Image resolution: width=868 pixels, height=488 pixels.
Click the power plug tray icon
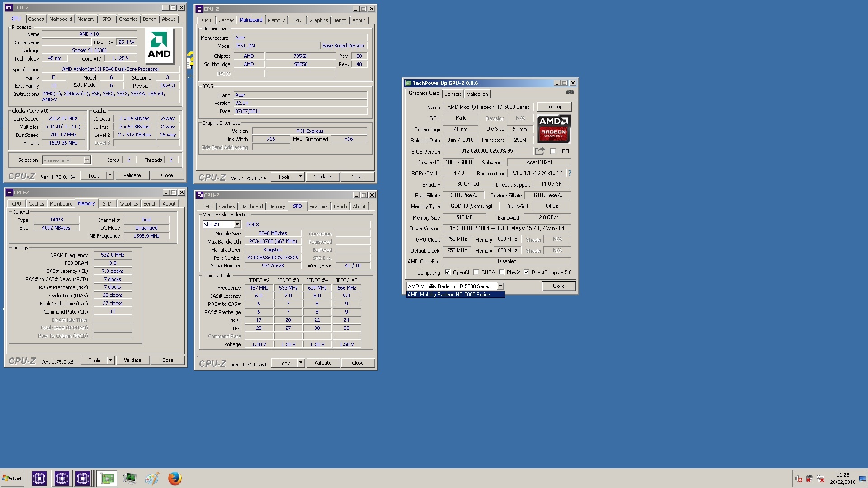[809, 479]
